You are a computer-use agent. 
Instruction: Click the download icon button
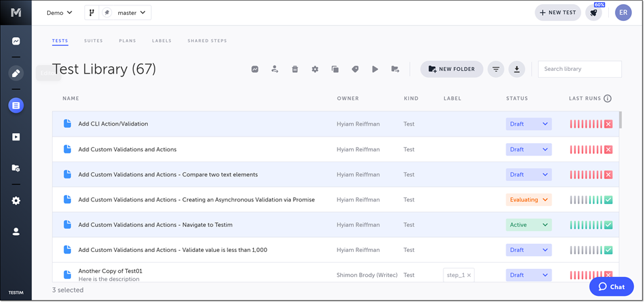click(516, 69)
